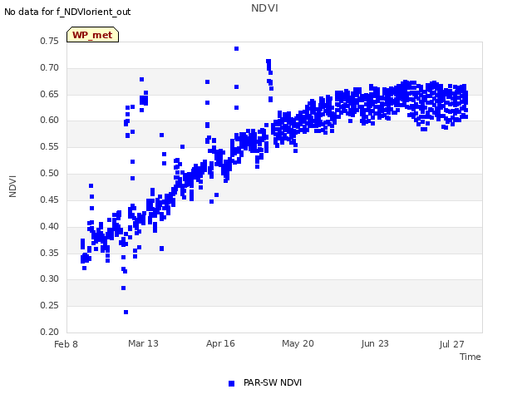Click the 0.35 y-axis tick label
This screenshot has width=532, height=399.
coord(50,253)
